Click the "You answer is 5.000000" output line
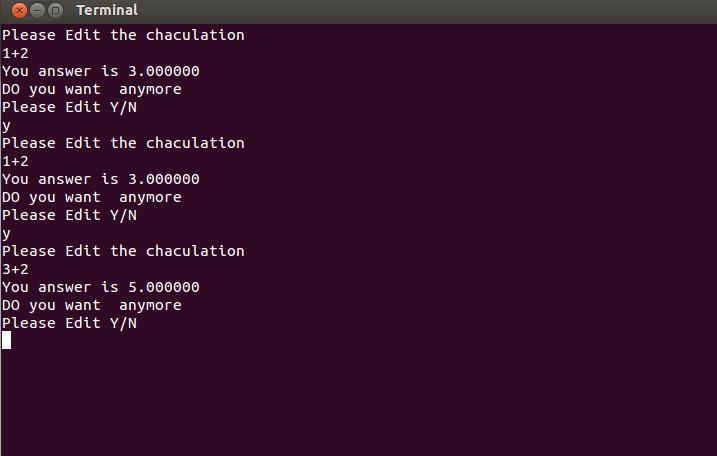 [101, 287]
